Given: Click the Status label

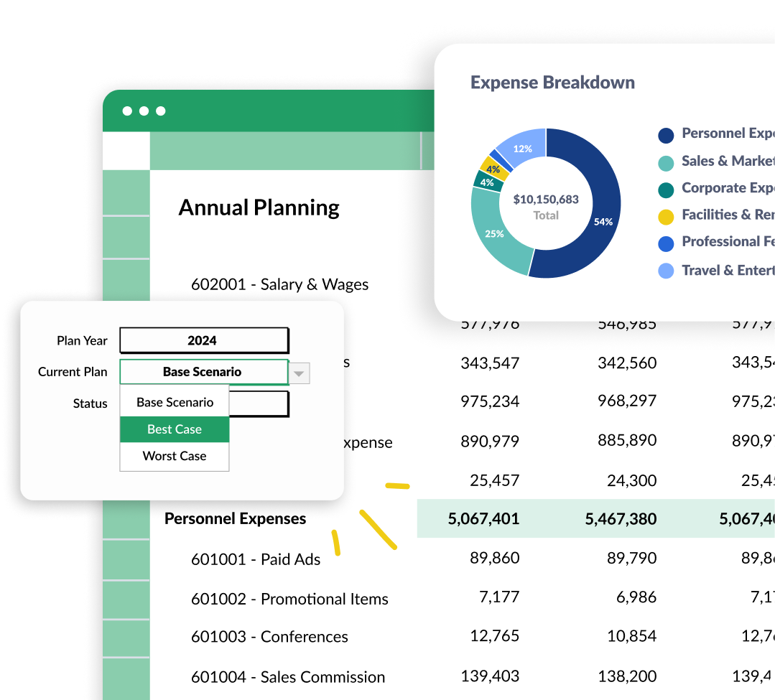Looking at the screenshot, I should [90, 403].
